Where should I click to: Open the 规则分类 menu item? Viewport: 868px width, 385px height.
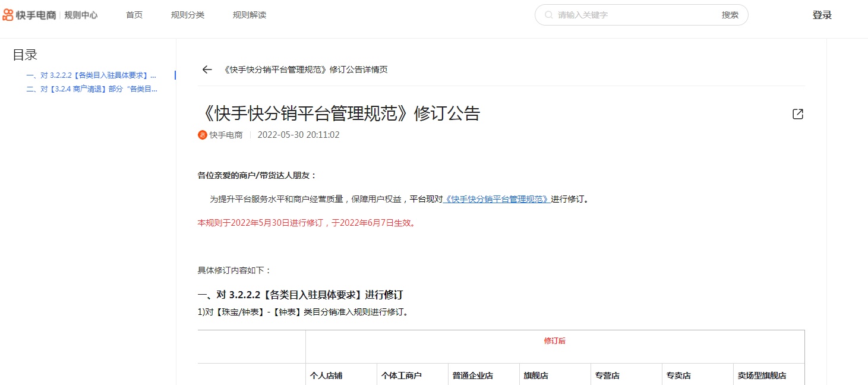pos(188,15)
